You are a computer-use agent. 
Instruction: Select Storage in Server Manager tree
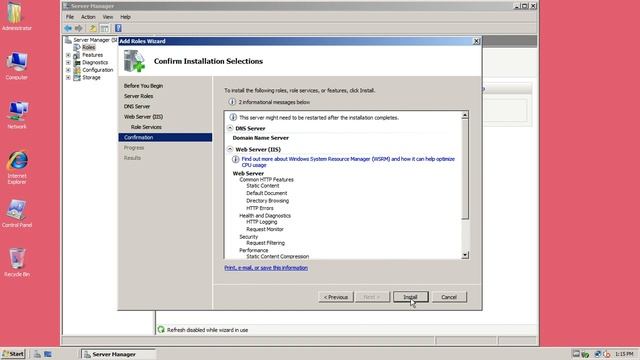(x=91, y=77)
